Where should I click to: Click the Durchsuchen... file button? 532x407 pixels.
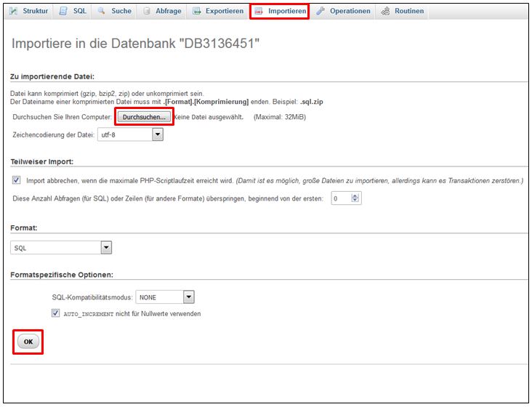(x=144, y=117)
